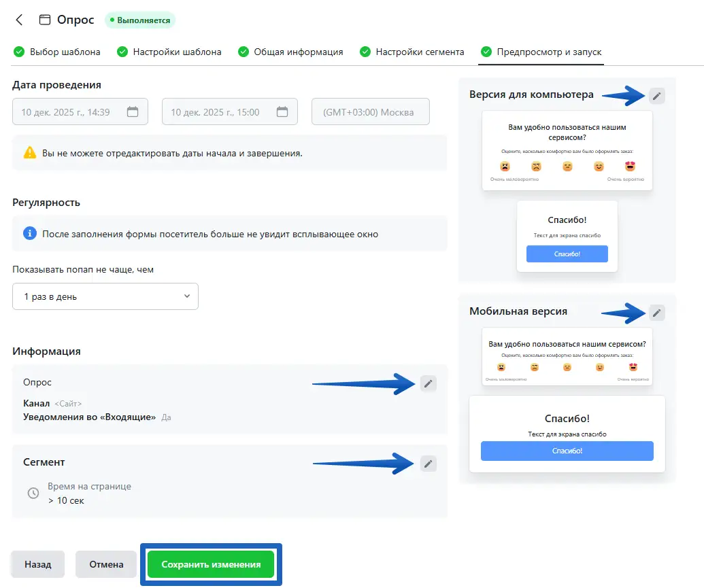Open the Общая информация tab
This screenshot has width=704, height=588.
point(290,52)
